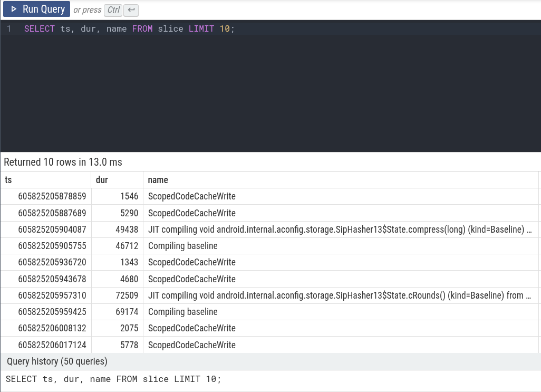The width and height of the screenshot is (541, 392).
Task: Click the play triangle icon in Run Query
Action: tap(14, 9)
